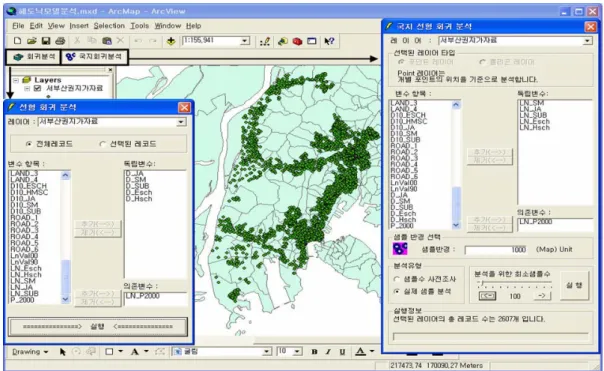Show the Command Line window icon
604x371 pixels.
pyautogui.click(x=312, y=41)
